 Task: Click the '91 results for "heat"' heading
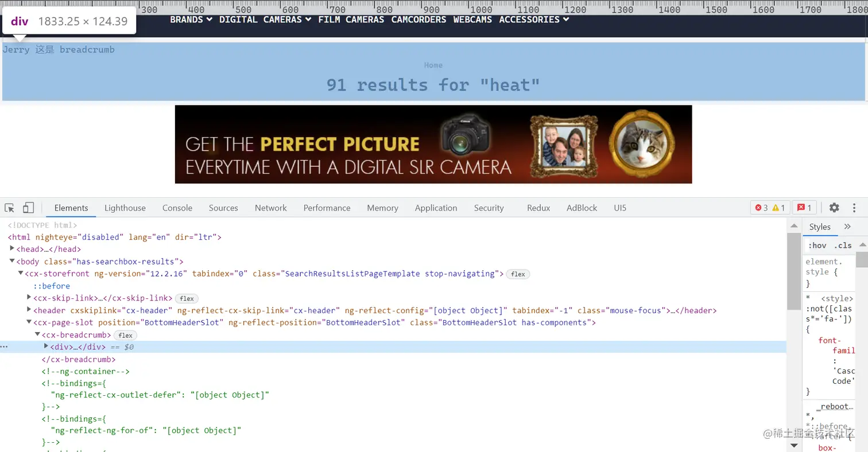point(433,85)
